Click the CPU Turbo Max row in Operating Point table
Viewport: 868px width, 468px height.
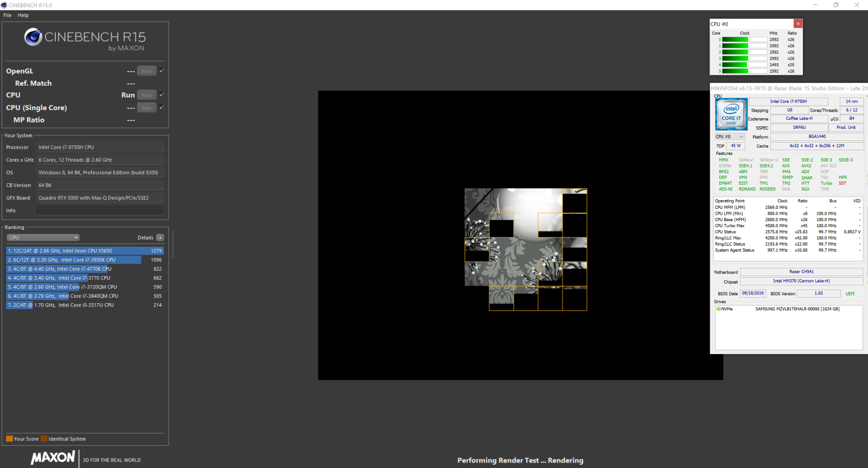click(x=788, y=226)
